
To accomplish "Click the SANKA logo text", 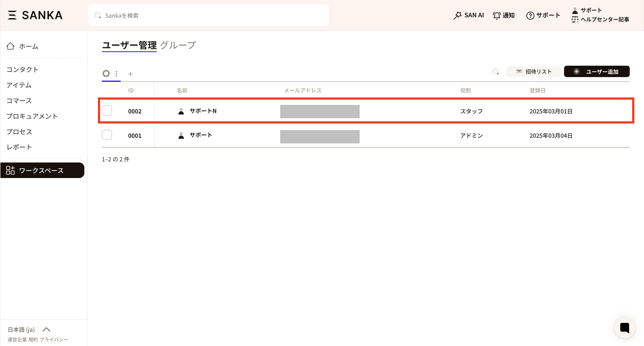I will (42, 15).
